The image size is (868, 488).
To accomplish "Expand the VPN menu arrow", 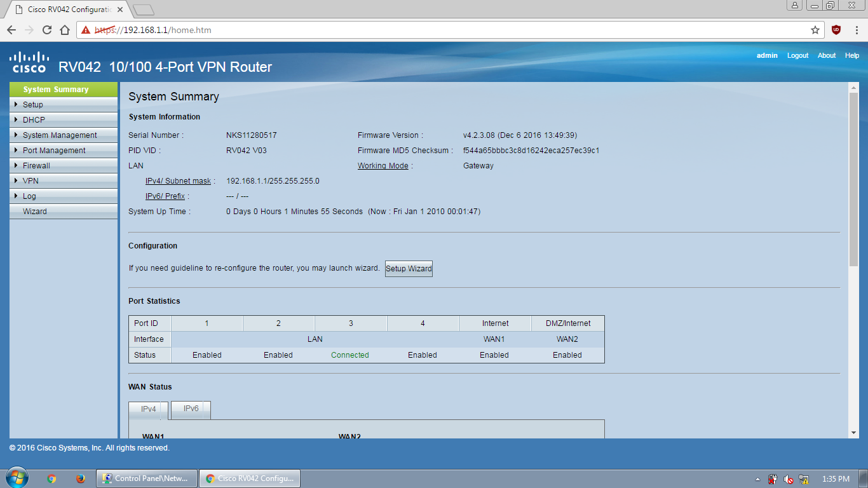I will [x=16, y=180].
